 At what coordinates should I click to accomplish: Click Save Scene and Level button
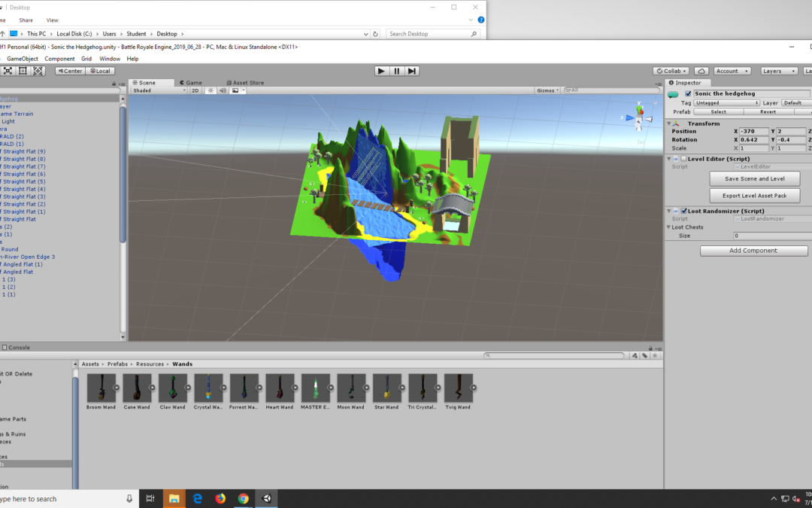(x=755, y=179)
